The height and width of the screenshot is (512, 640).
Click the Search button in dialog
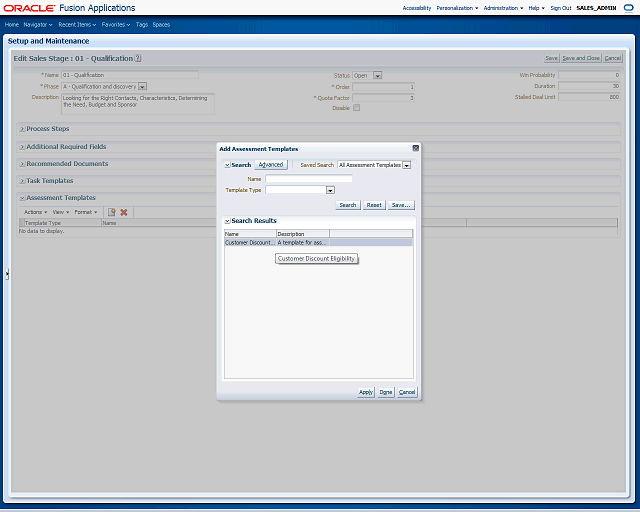(x=348, y=205)
